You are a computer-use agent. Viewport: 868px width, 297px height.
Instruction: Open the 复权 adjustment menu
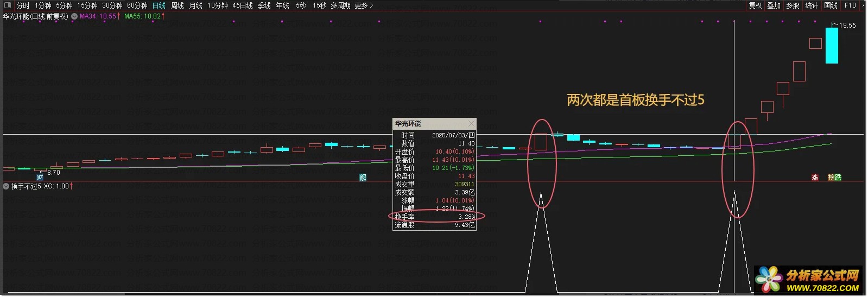pyautogui.click(x=756, y=5)
